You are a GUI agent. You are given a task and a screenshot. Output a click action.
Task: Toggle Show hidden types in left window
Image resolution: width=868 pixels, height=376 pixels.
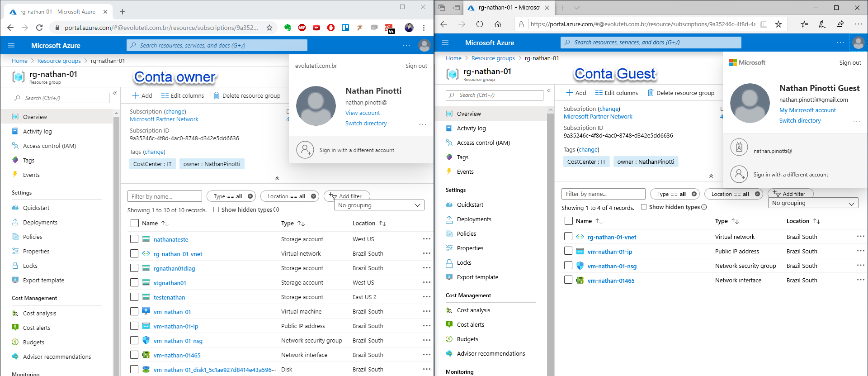216,209
